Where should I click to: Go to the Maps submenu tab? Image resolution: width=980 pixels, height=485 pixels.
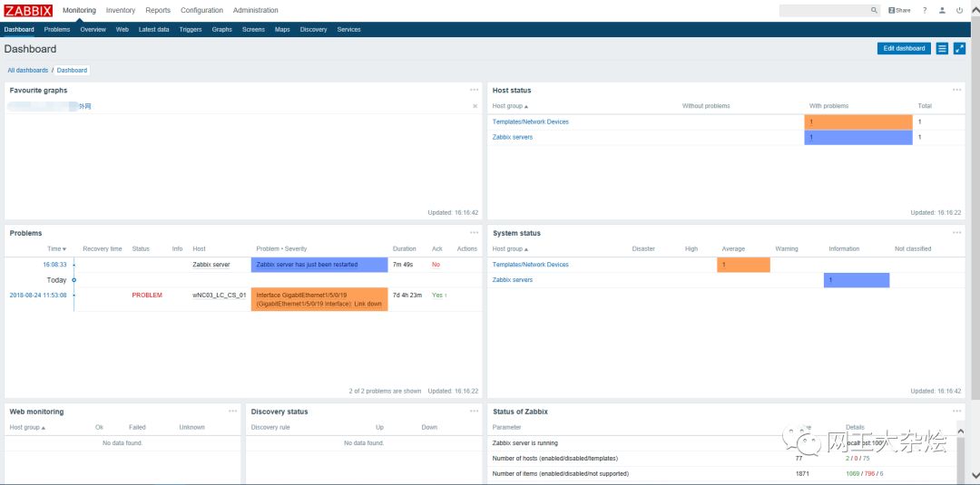coord(282,29)
